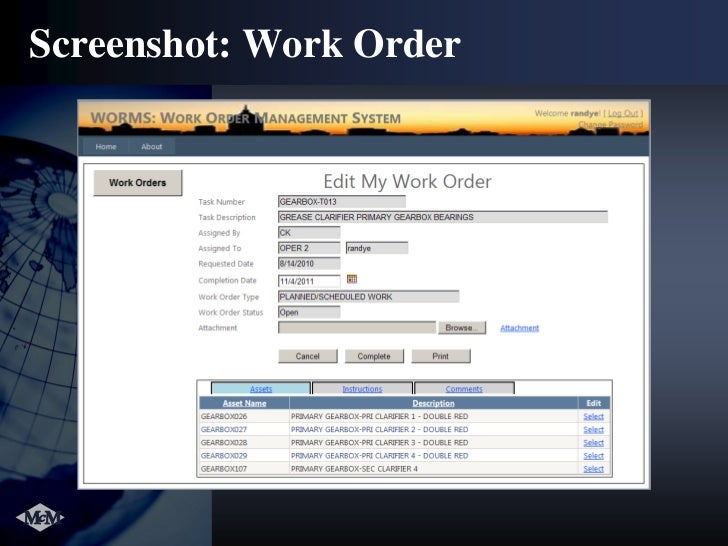Screen dimensions: 728x546
Task: Click the Completion Date input 11/4/2011
Action: (309, 281)
